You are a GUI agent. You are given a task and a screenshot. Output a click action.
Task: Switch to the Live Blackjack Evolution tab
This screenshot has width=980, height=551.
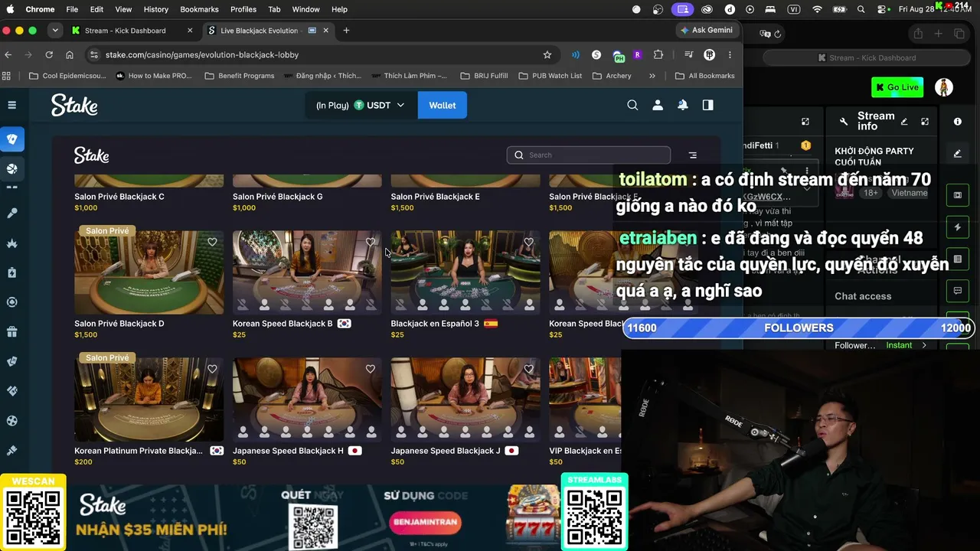(268, 31)
